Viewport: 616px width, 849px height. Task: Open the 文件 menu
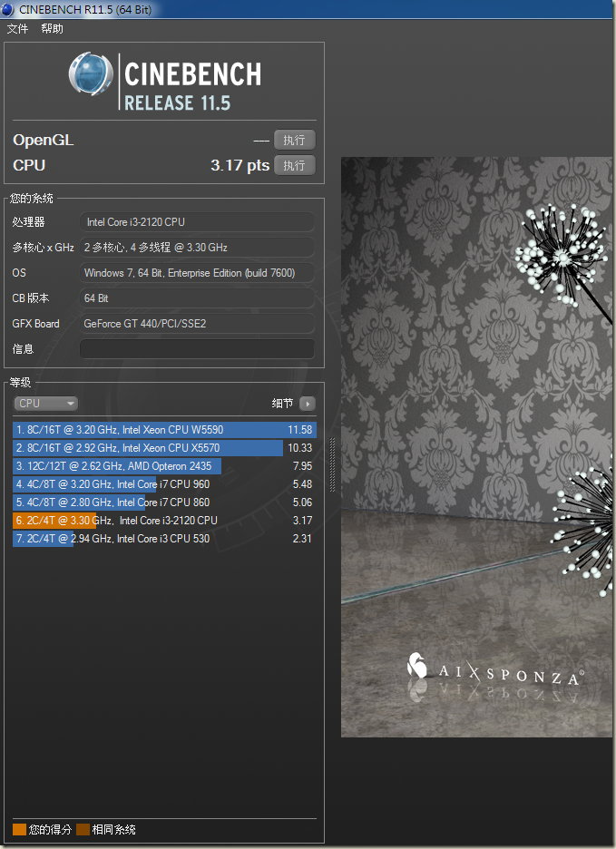[17, 29]
